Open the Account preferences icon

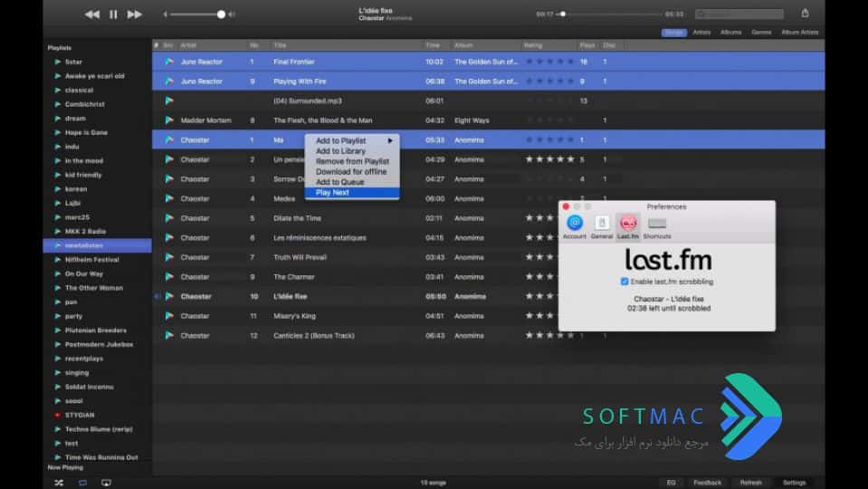575,227
